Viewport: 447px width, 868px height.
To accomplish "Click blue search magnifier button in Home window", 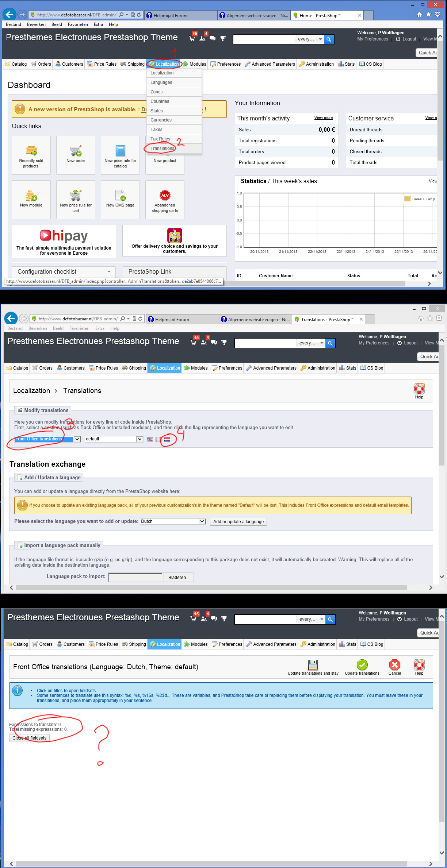I will 329,39.
